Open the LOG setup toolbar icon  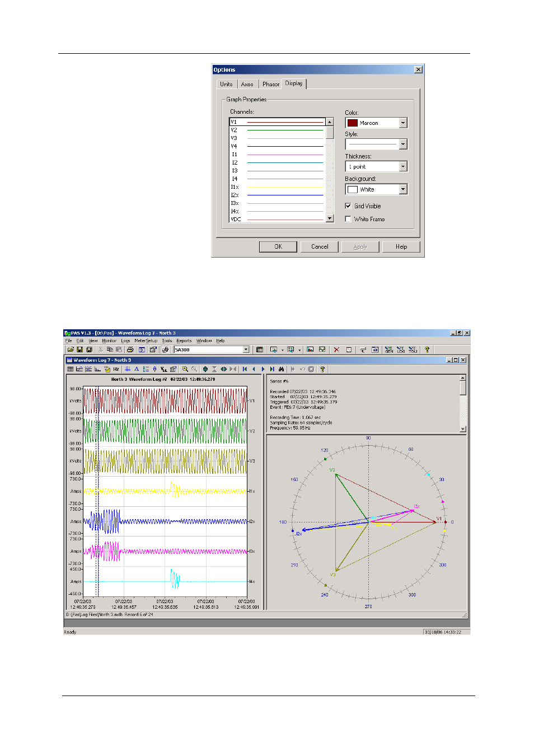click(401, 349)
